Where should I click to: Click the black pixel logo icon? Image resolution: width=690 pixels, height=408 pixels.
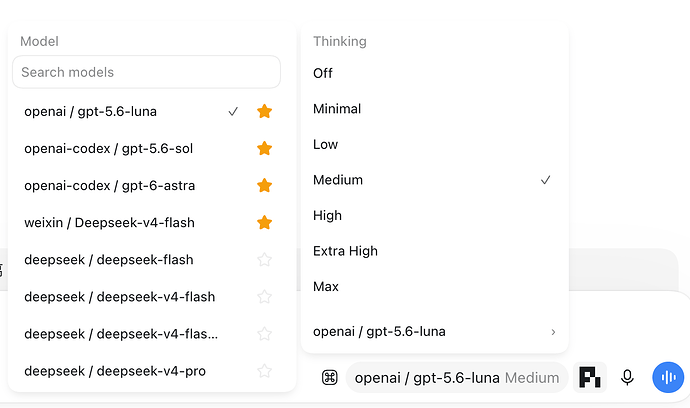click(590, 377)
